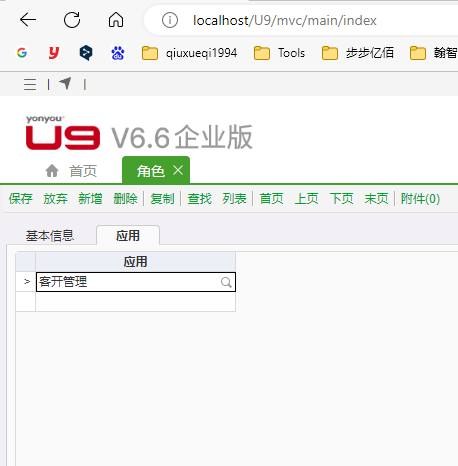Reload the page with the refresh icon
458x466 pixels.
click(x=72, y=20)
